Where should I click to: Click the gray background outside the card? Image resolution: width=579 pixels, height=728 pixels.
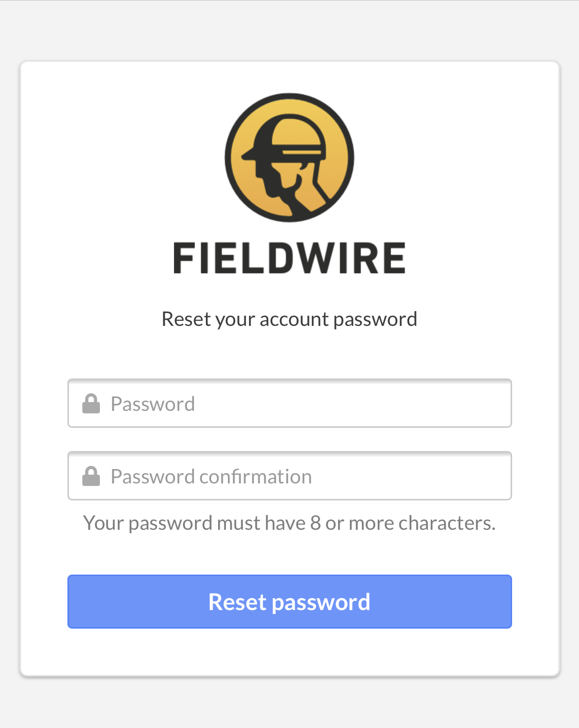(289, 31)
